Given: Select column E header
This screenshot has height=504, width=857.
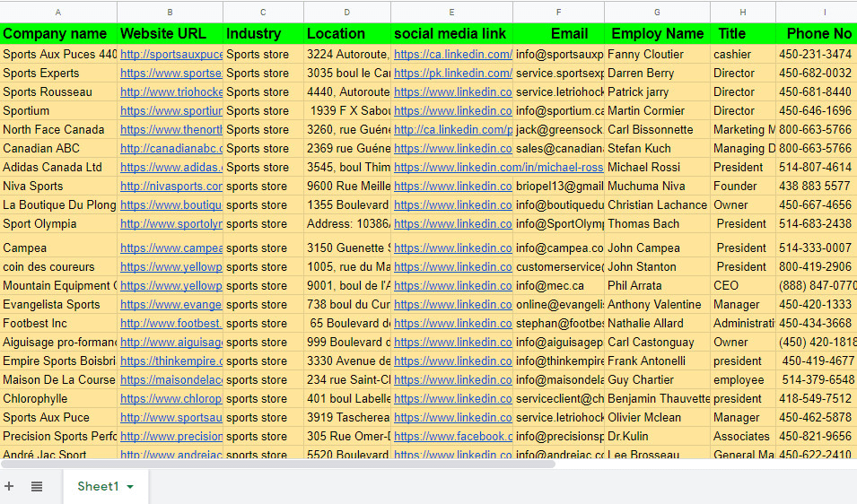Looking at the screenshot, I should click(451, 12).
